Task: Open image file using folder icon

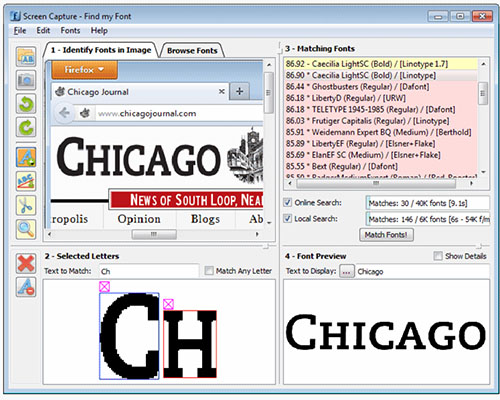Action: tap(26, 57)
